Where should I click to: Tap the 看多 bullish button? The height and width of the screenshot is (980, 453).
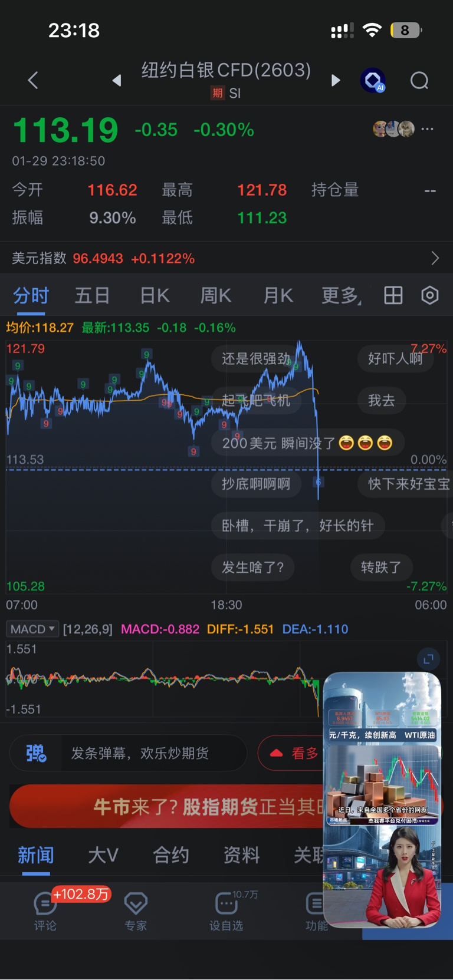click(291, 753)
